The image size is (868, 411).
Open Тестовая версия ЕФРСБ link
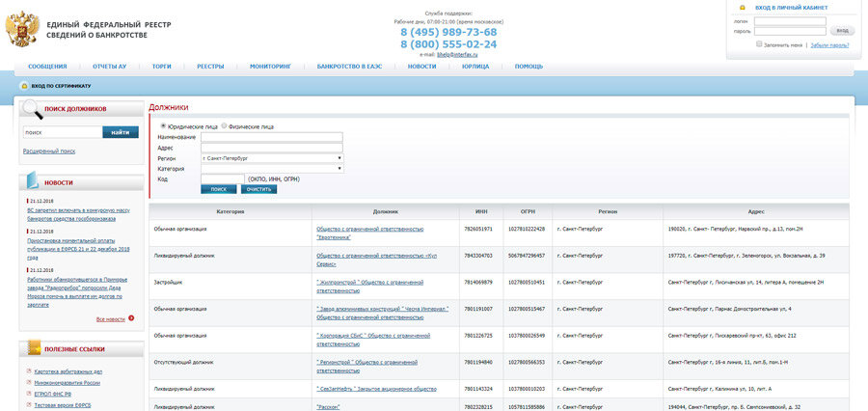[x=63, y=405]
